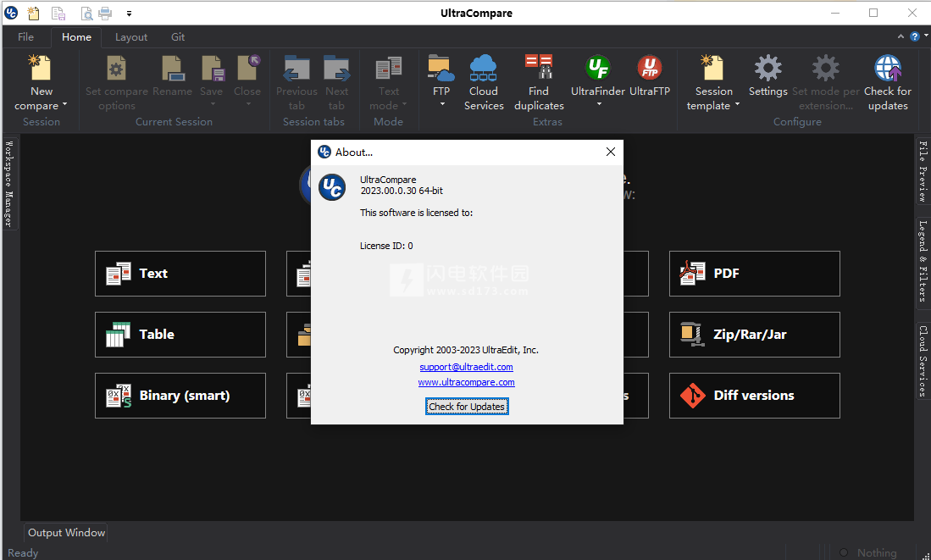Click the blue help question mark icon

coord(914,36)
